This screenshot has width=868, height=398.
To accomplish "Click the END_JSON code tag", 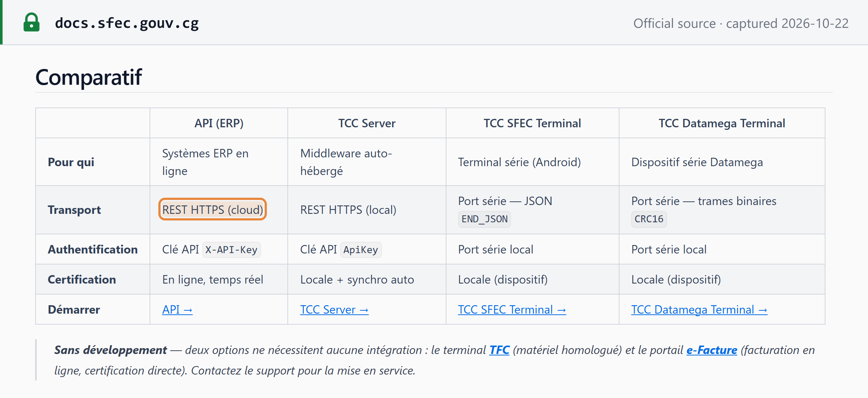I will tap(485, 219).
